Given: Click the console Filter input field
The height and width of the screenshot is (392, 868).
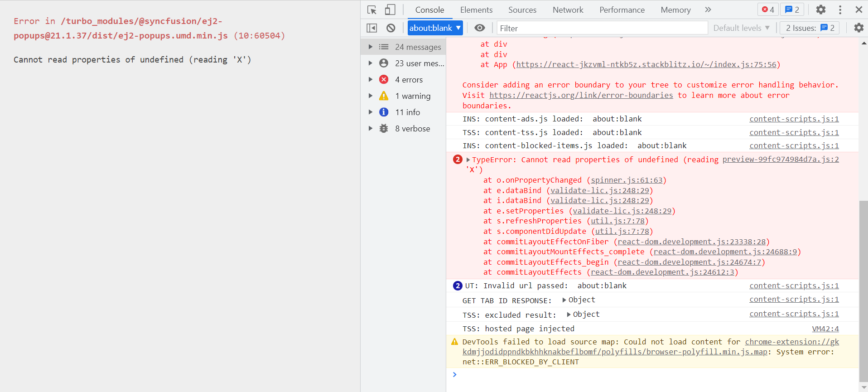Looking at the screenshot, I should click(602, 28).
